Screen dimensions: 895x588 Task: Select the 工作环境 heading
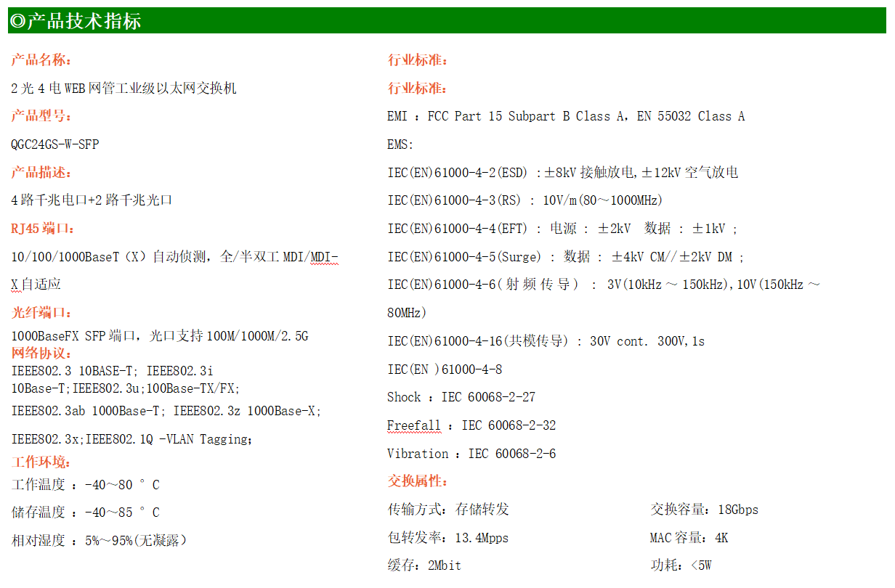click(41, 462)
